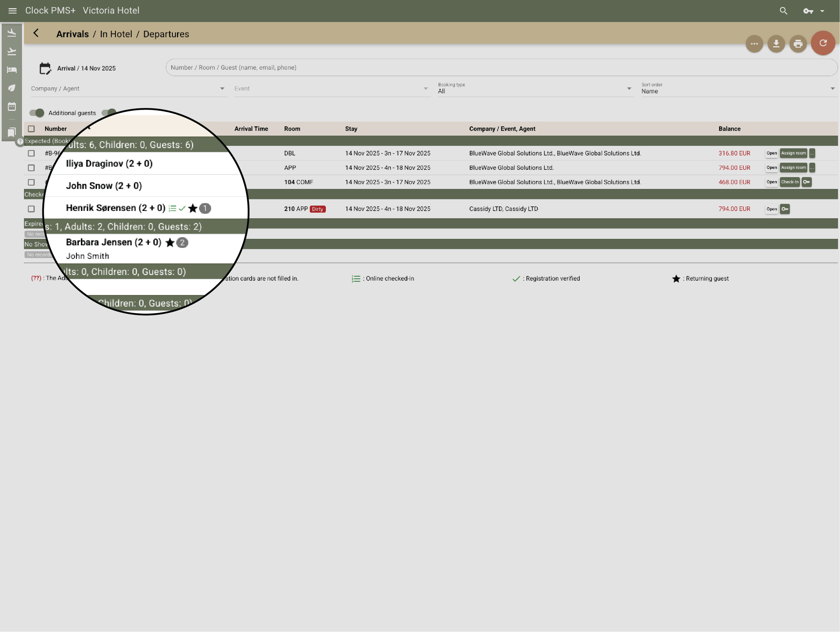This screenshot has height=632, width=840.
Task: Expand the Company / Agent dropdown
Action: point(129,89)
